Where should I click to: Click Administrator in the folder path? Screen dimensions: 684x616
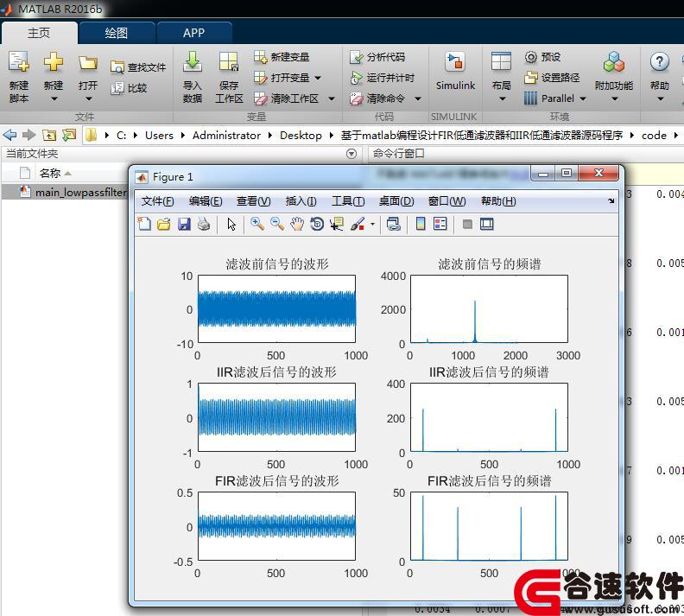click(x=226, y=136)
